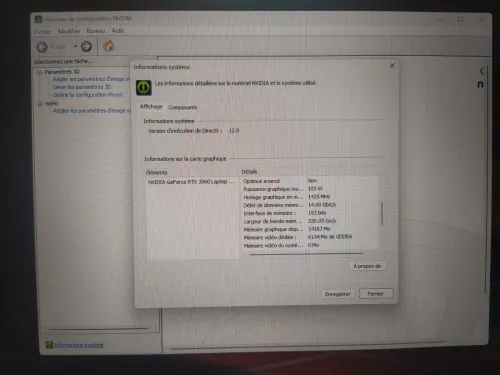This screenshot has width=500, height=375.
Task: Click the Mémoire vidéo du système row
Action: [x=309, y=245]
